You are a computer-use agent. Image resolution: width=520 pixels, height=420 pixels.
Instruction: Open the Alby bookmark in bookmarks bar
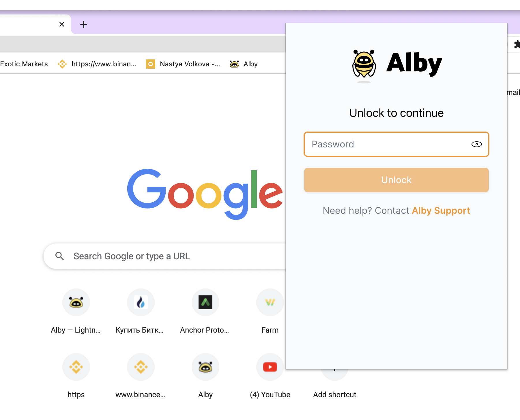click(244, 64)
